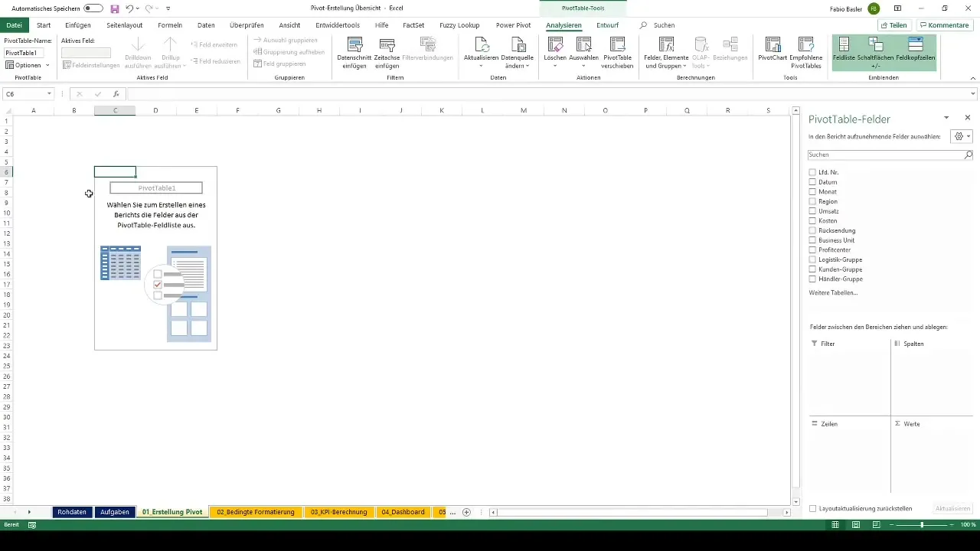
Task: Click the insert function fx icon
Action: pos(116,94)
